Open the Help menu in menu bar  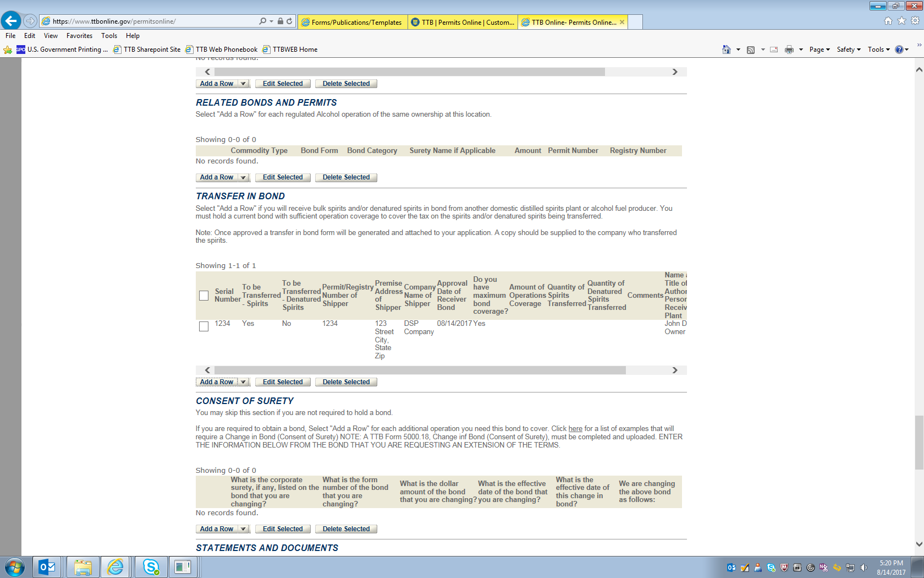tap(133, 36)
